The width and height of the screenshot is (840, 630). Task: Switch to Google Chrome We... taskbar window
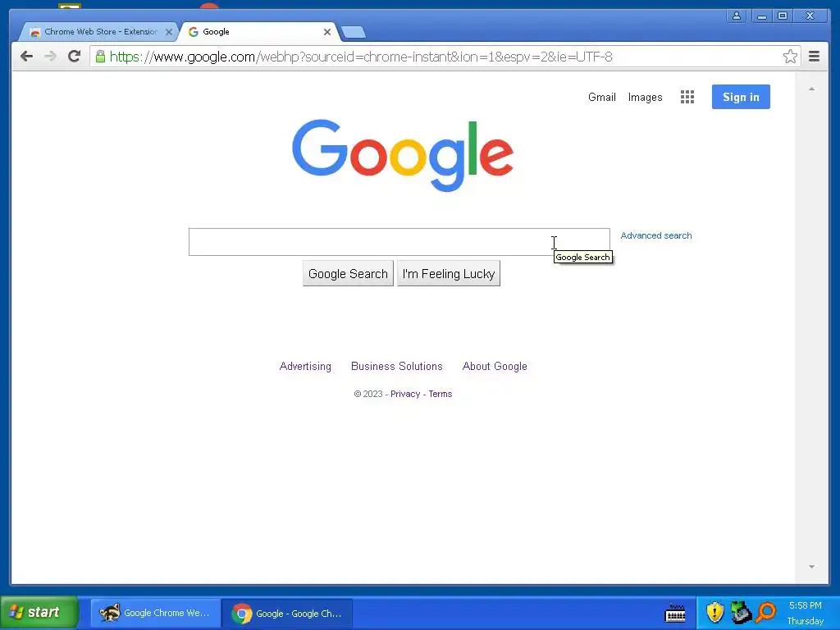[x=155, y=613]
